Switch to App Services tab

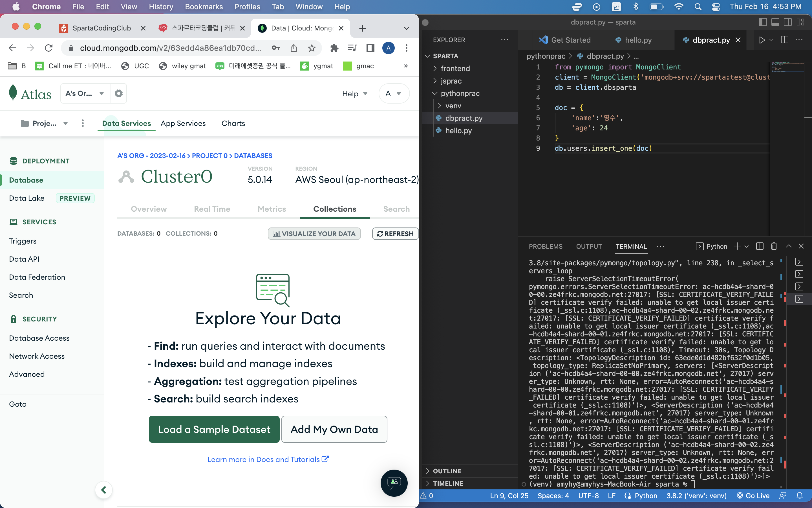(x=183, y=123)
